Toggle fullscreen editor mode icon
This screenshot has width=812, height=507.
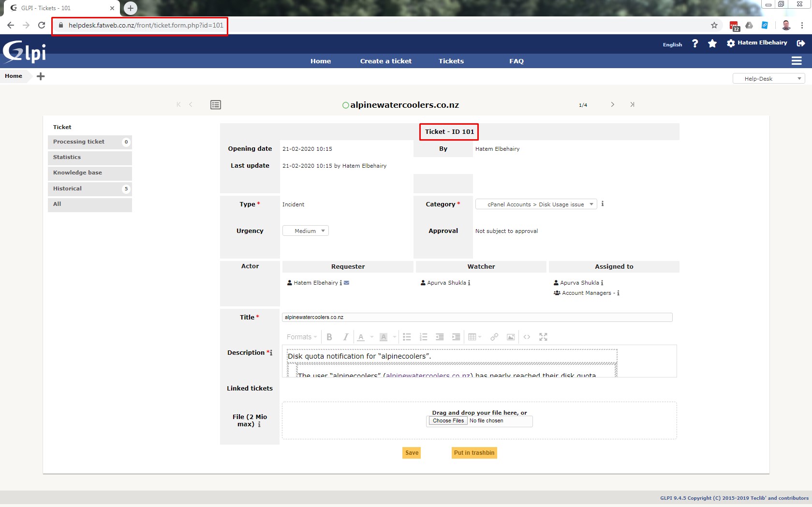click(x=543, y=337)
